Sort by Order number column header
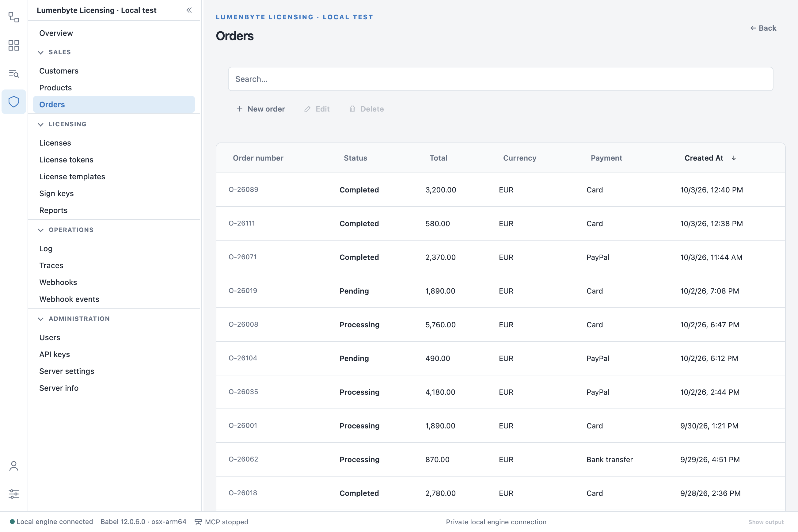The width and height of the screenshot is (798, 532). pyautogui.click(x=258, y=158)
